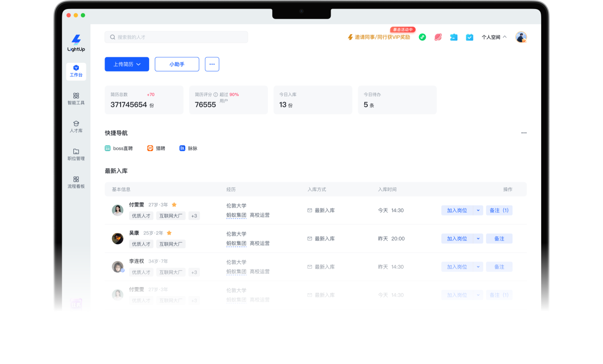Click the 小助手 button

coord(177,64)
